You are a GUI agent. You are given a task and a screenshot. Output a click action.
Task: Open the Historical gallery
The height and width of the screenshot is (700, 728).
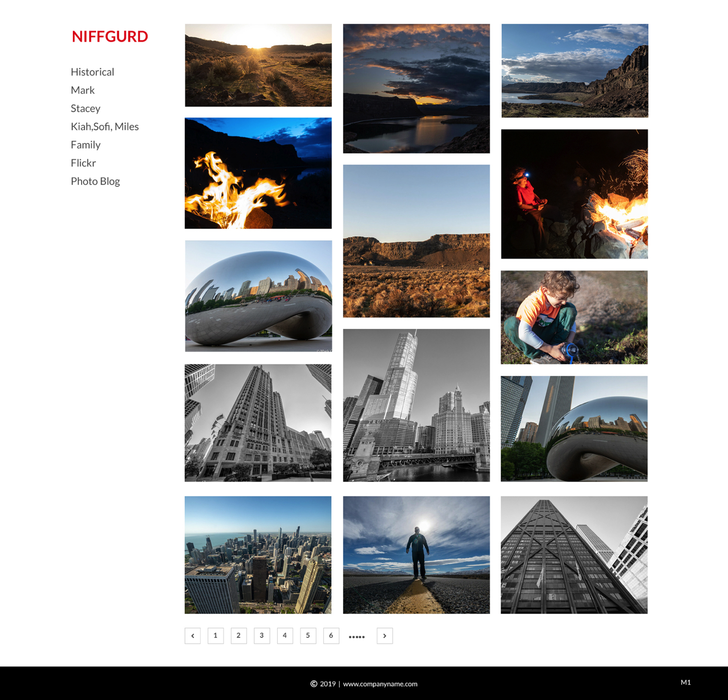click(x=92, y=71)
